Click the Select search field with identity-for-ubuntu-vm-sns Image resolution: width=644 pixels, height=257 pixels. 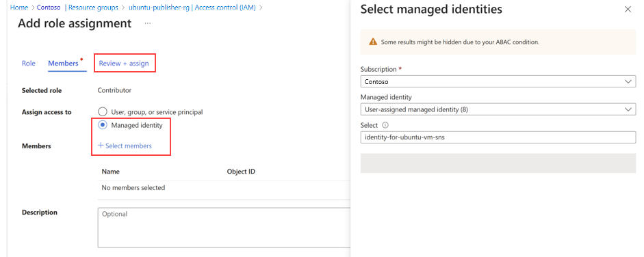pyautogui.click(x=498, y=137)
